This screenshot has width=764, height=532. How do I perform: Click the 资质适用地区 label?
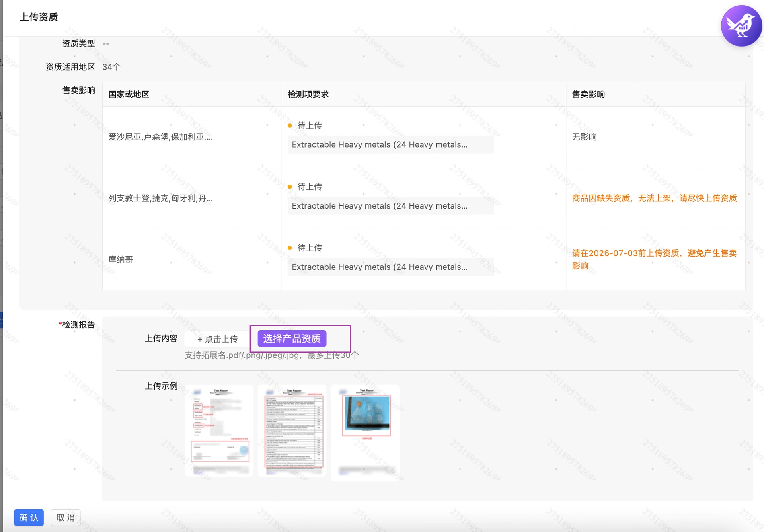pyautogui.click(x=70, y=67)
